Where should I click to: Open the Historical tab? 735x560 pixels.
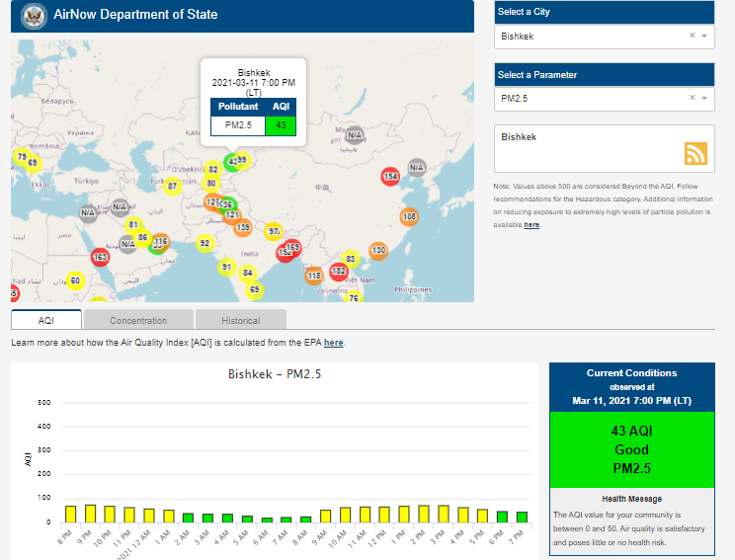[240, 320]
